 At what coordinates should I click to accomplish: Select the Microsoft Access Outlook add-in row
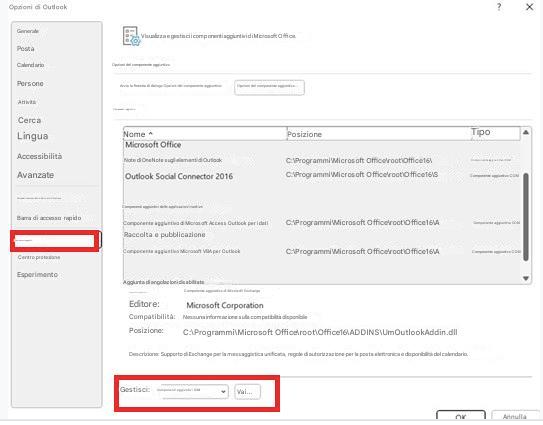321,223
